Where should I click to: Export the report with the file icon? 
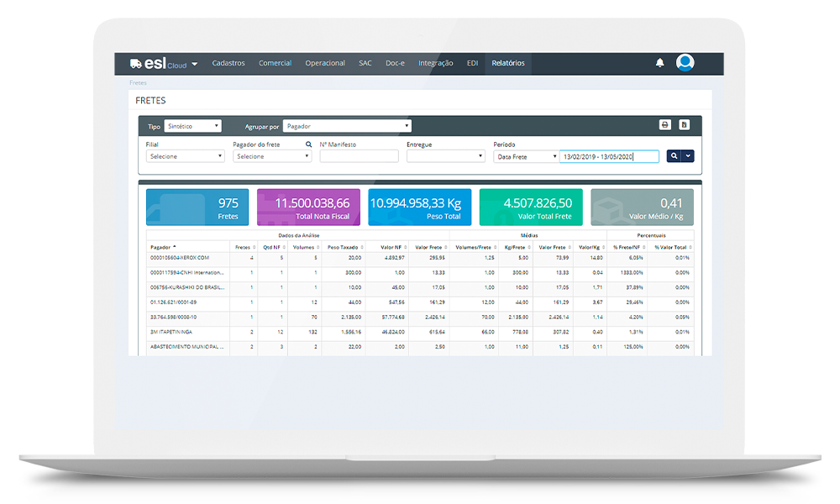click(685, 125)
